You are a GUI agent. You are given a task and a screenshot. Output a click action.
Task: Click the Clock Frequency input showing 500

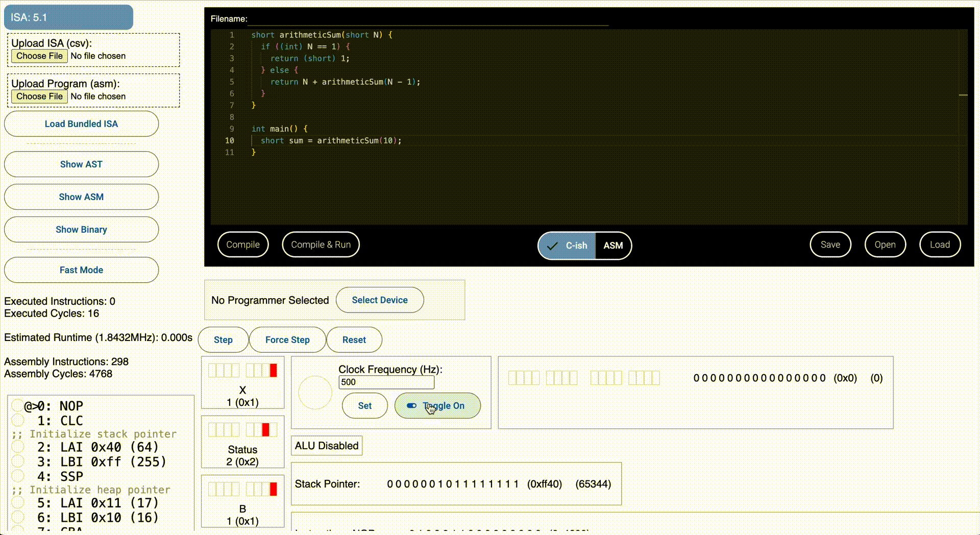(x=386, y=382)
